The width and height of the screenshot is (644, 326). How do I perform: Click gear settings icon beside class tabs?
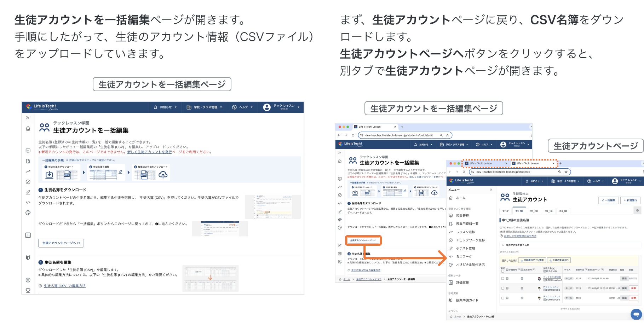[x=637, y=210]
